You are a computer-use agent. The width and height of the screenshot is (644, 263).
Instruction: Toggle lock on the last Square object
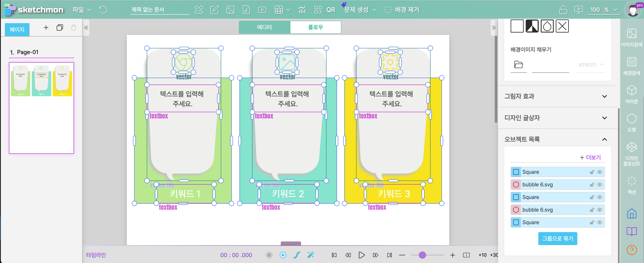592,223
